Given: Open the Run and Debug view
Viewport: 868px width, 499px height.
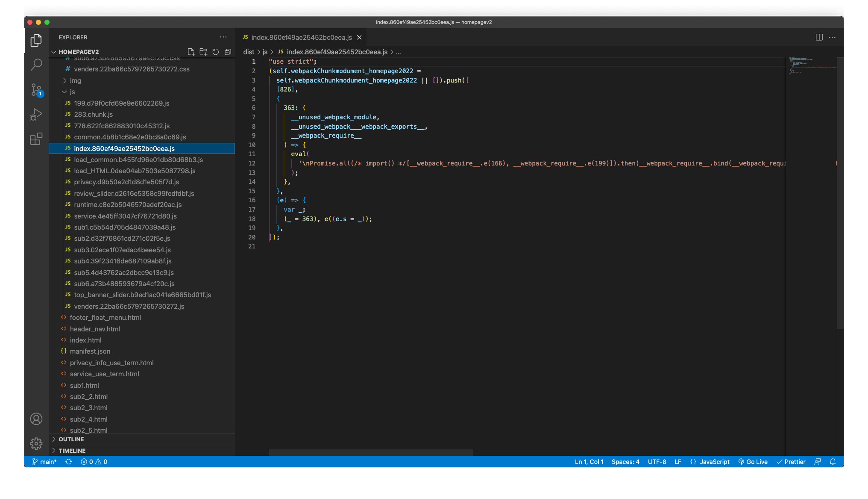Looking at the screenshot, I should coord(36,114).
